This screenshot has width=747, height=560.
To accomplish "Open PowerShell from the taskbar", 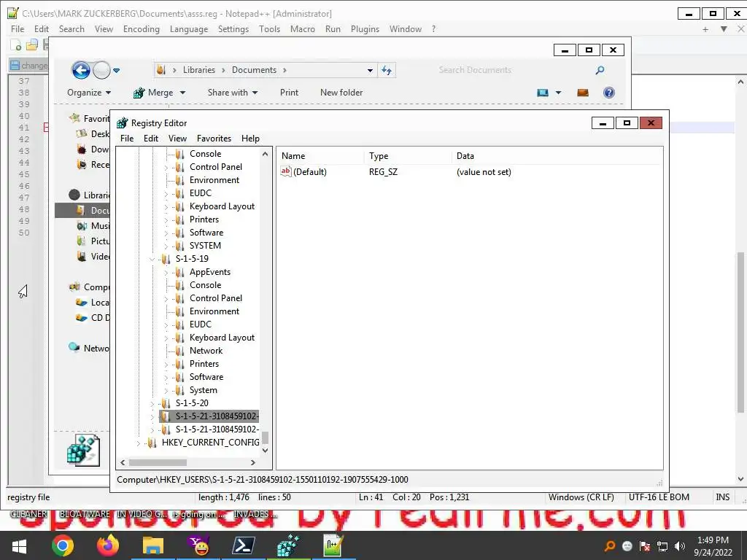I will pyautogui.click(x=243, y=545).
